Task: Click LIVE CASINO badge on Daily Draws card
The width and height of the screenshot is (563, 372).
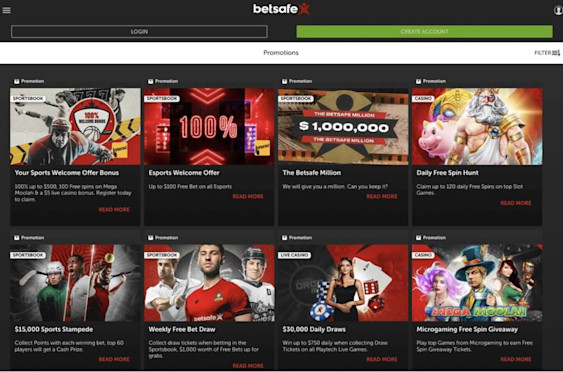Action: [x=294, y=255]
